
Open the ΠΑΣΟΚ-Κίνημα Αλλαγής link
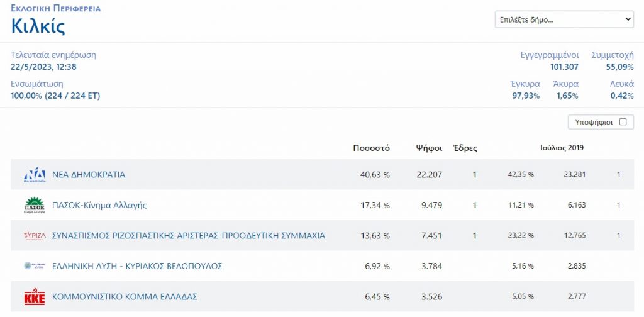[x=99, y=205]
